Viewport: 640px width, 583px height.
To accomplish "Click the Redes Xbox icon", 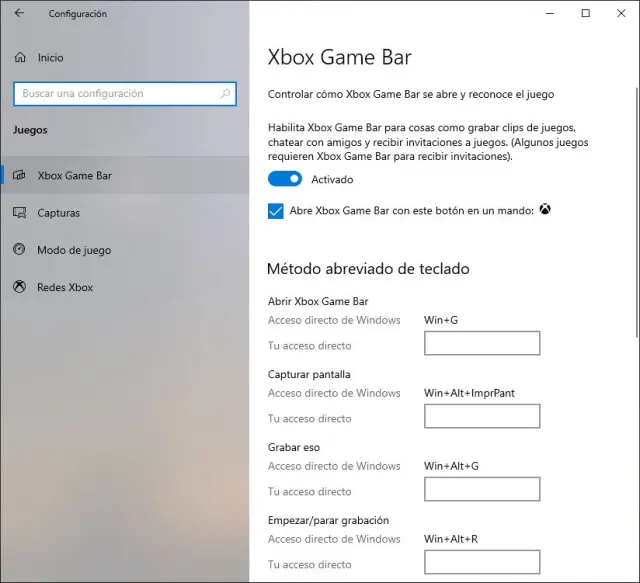I will click(19, 287).
